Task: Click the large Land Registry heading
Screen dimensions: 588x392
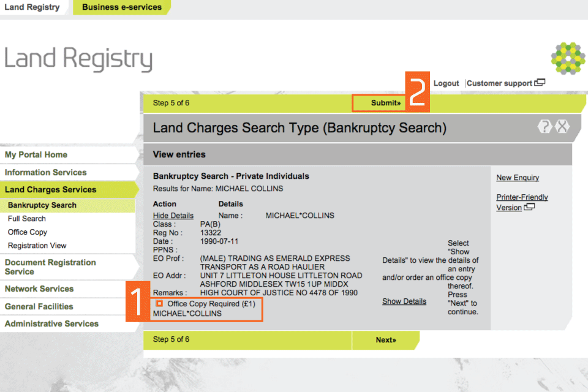Action: pos(78,59)
